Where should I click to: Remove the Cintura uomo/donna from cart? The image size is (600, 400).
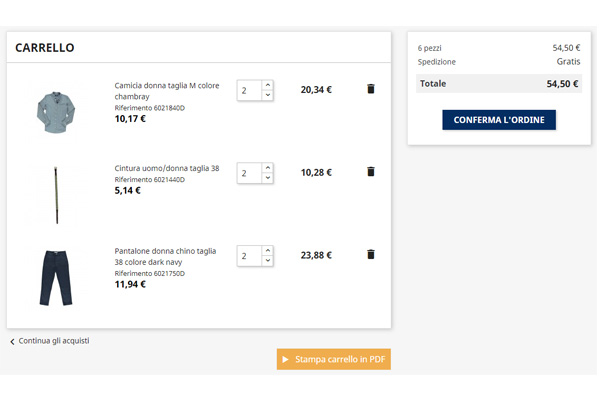(371, 172)
